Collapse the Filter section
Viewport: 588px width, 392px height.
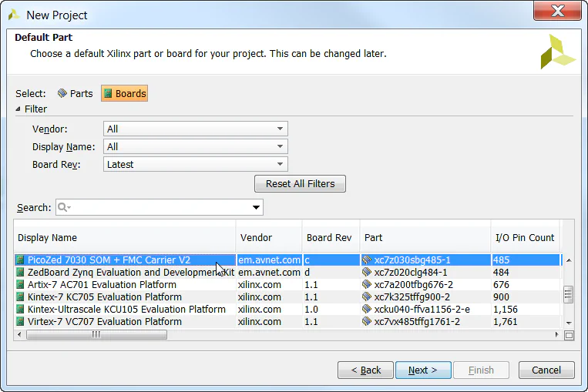pyautogui.click(x=18, y=109)
